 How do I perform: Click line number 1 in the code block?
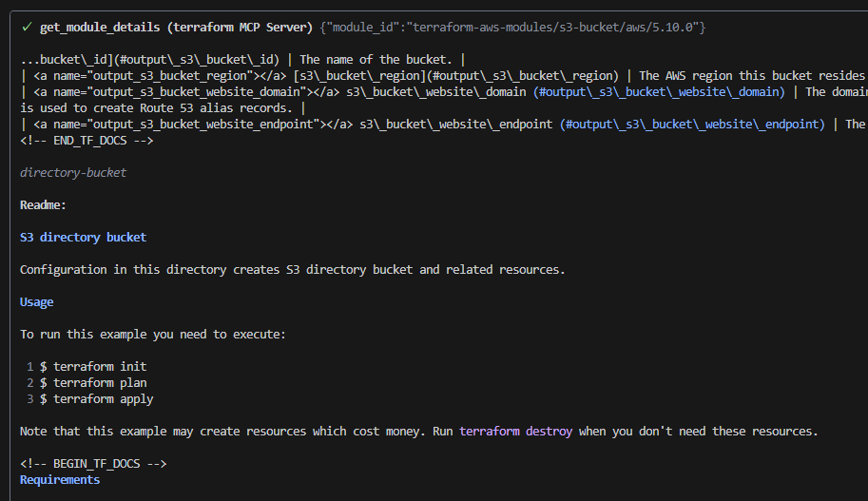[29, 366]
